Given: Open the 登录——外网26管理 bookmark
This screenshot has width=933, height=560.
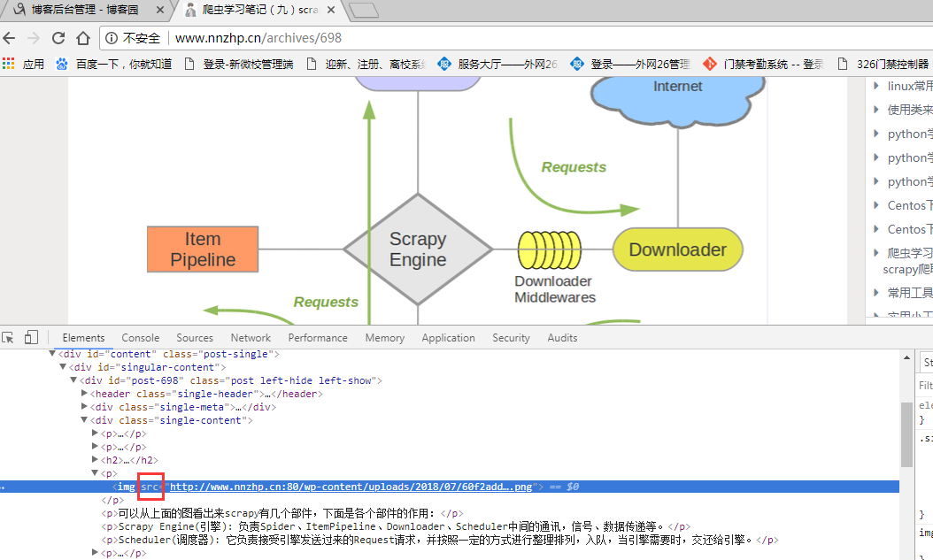Looking at the screenshot, I should (x=629, y=65).
